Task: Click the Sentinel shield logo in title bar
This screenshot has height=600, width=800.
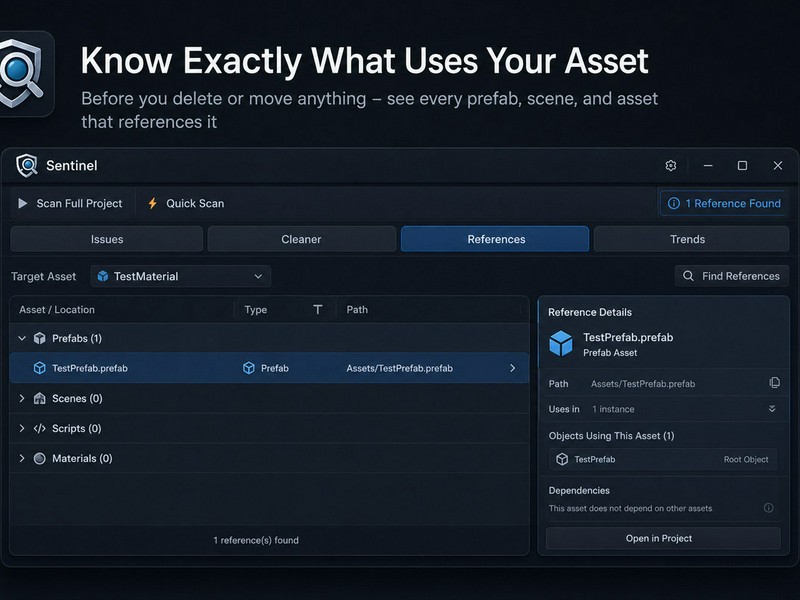Action: [x=27, y=165]
